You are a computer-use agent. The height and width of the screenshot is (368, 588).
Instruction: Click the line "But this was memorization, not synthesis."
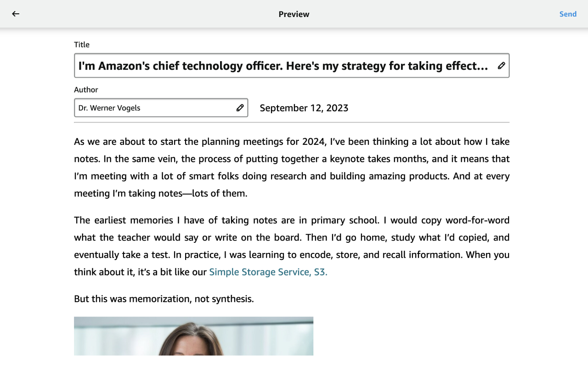point(164,299)
